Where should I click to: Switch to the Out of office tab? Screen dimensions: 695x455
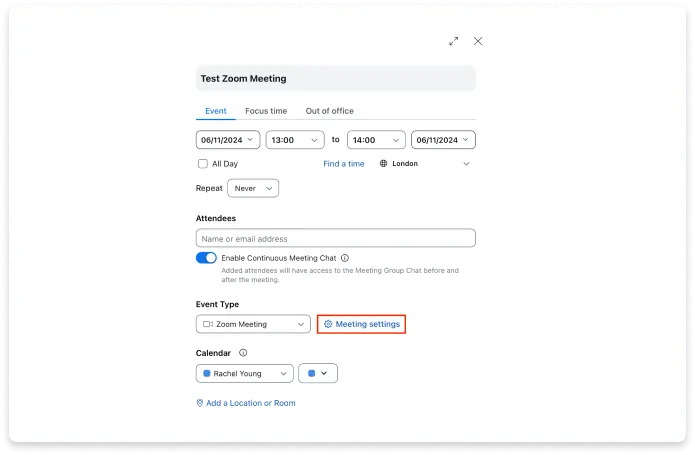[x=329, y=111]
